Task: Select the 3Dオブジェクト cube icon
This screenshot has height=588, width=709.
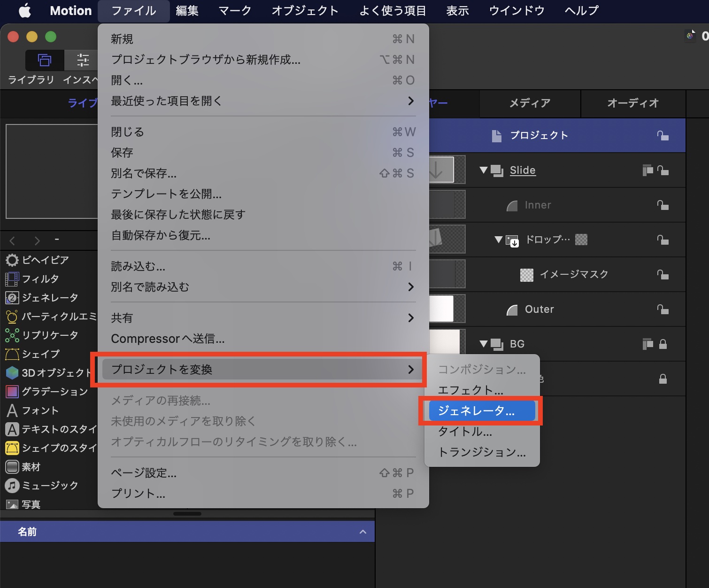Action: point(12,373)
